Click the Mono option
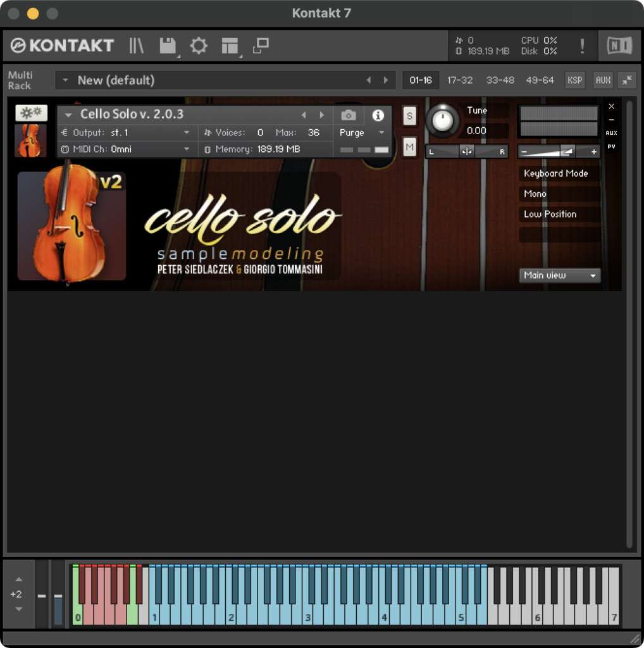The height and width of the screenshot is (648, 644). point(559,194)
